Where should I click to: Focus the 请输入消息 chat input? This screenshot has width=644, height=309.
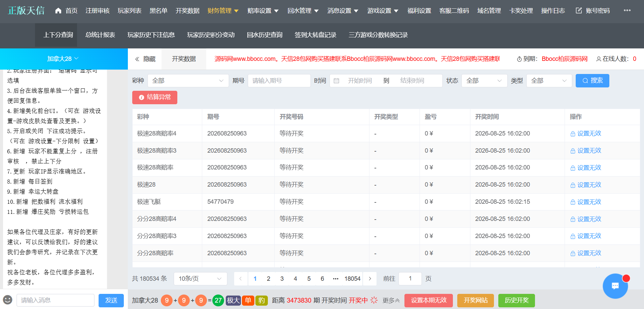coord(56,300)
